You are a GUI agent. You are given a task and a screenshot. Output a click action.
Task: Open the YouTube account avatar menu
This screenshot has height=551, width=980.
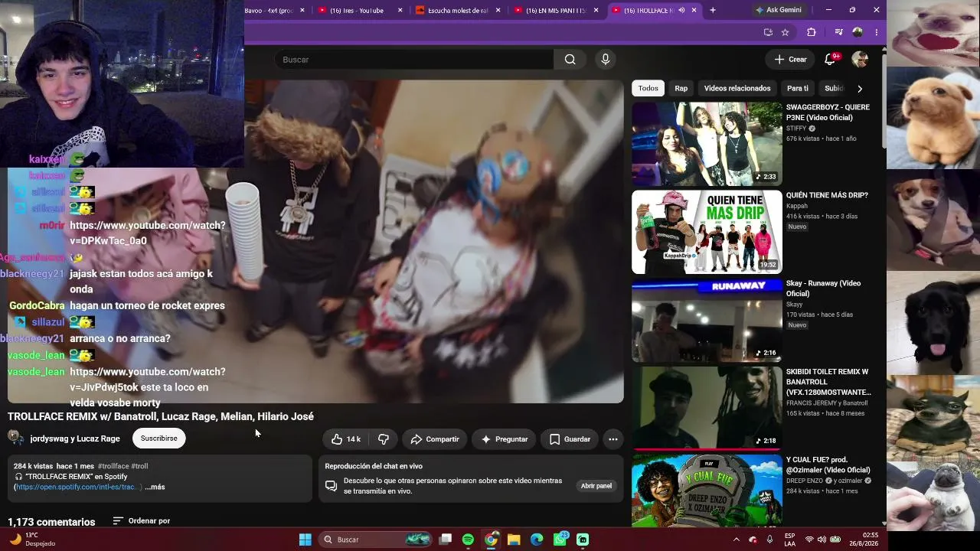tap(860, 59)
